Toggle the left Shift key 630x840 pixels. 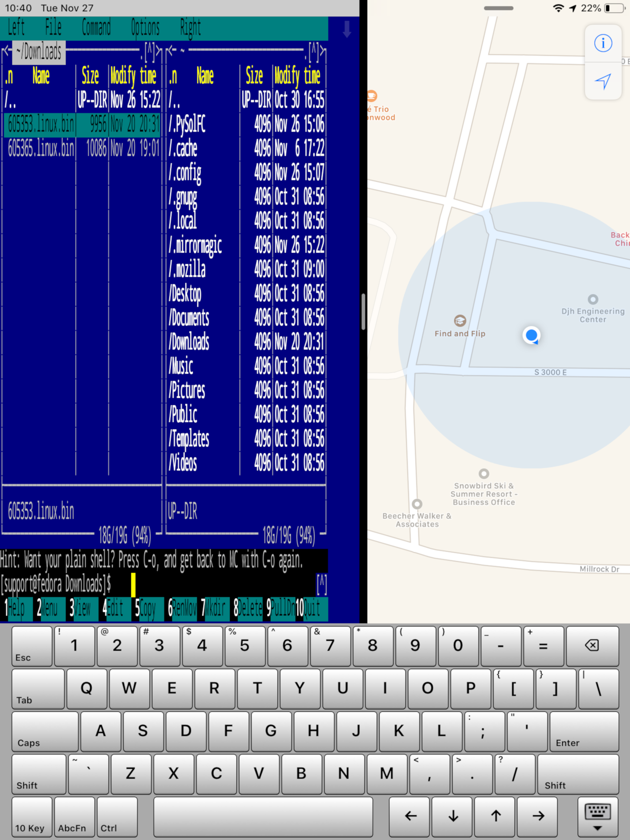click(x=39, y=774)
